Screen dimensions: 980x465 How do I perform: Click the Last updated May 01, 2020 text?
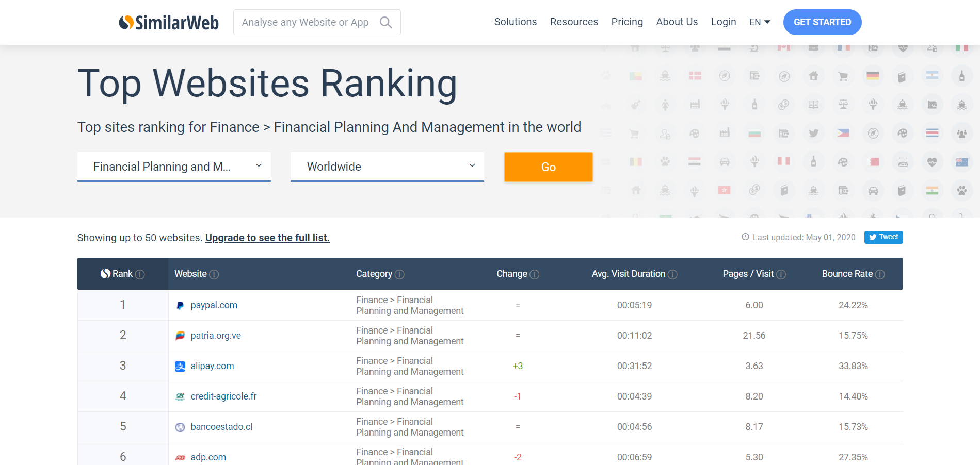pos(804,237)
